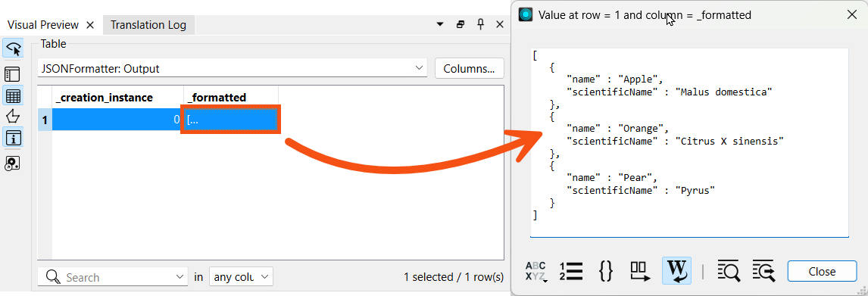Open the data inspector icon in sidebar
868x296 pixels.
[12, 163]
